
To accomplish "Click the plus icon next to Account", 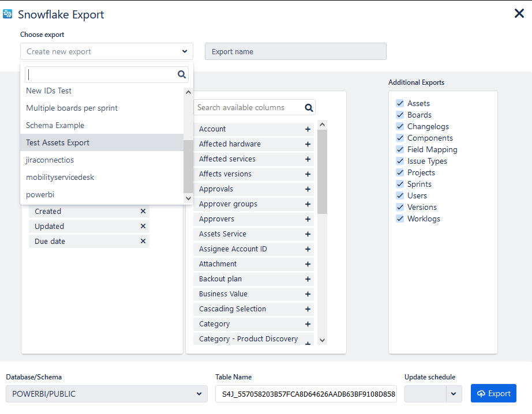I will [x=308, y=129].
